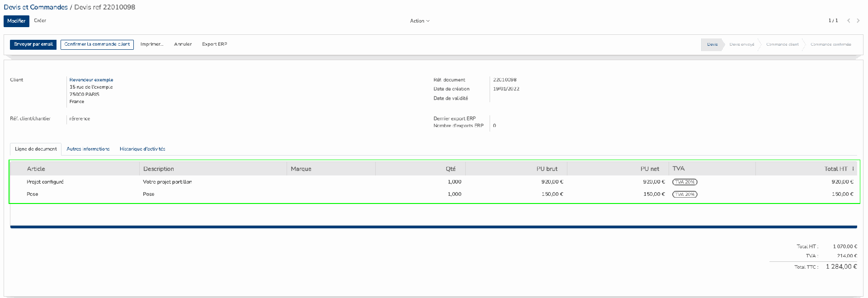This screenshot has height=298, width=868.
Task: Select the Devis envoyé status stage
Action: tap(742, 44)
